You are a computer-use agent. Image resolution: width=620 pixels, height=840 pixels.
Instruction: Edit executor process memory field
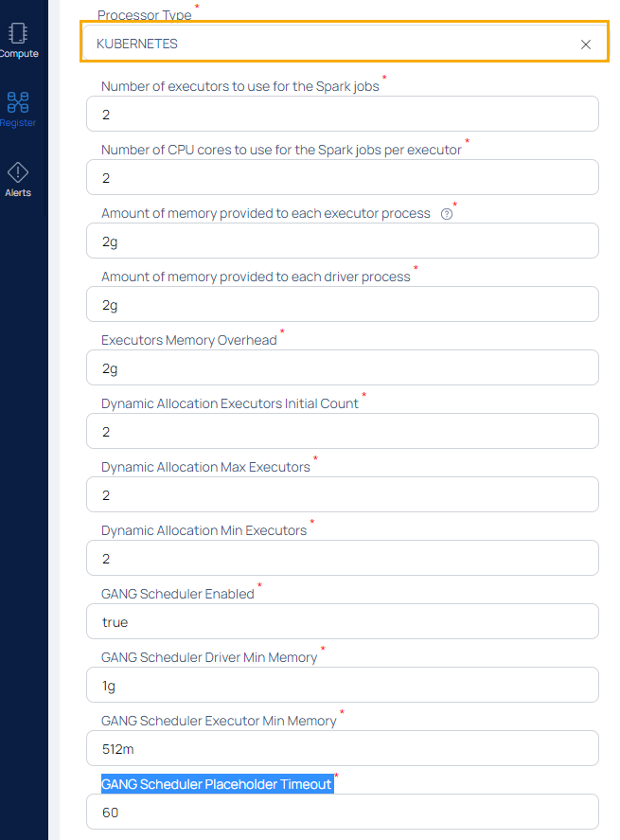tap(343, 241)
